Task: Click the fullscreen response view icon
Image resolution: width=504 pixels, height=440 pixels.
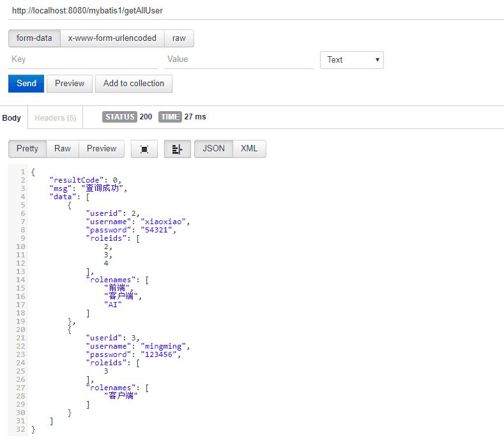Action: pos(144,149)
